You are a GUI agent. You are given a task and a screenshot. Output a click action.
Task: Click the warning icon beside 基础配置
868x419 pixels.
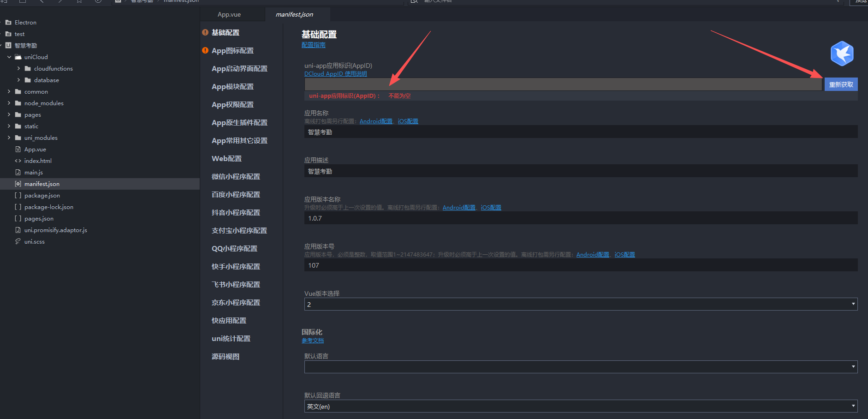(x=205, y=32)
